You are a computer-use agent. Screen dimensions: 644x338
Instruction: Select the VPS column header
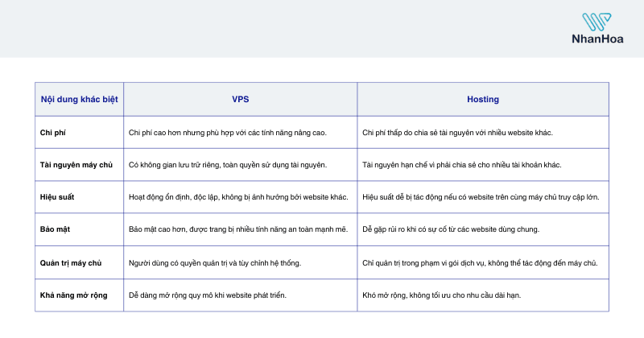point(240,99)
